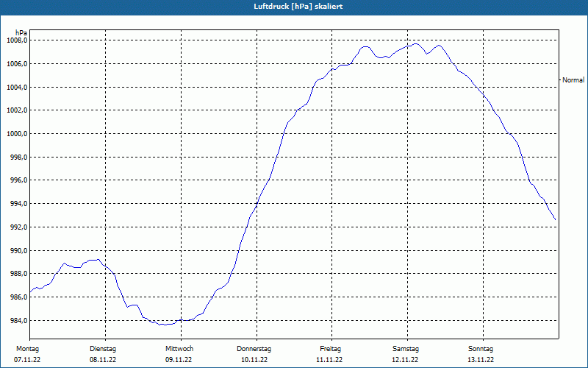This screenshot has width=588, height=368.
Task: Click the date 11.11.22
Action: pyautogui.click(x=329, y=360)
